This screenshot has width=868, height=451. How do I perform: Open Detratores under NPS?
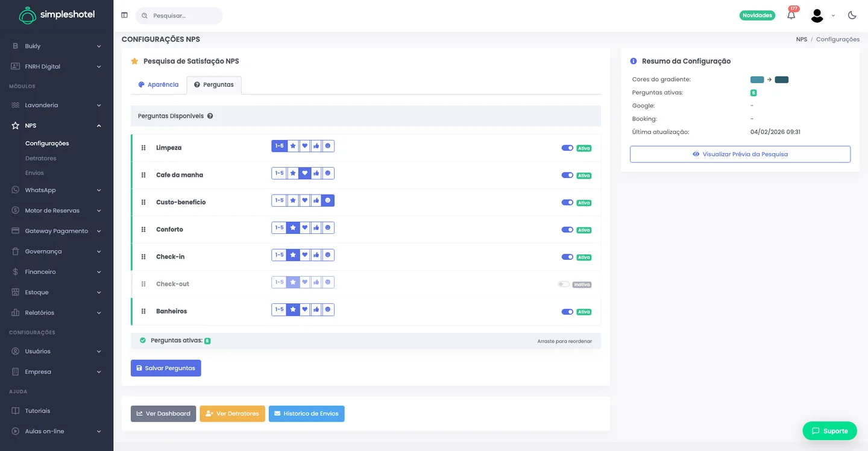[41, 158]
